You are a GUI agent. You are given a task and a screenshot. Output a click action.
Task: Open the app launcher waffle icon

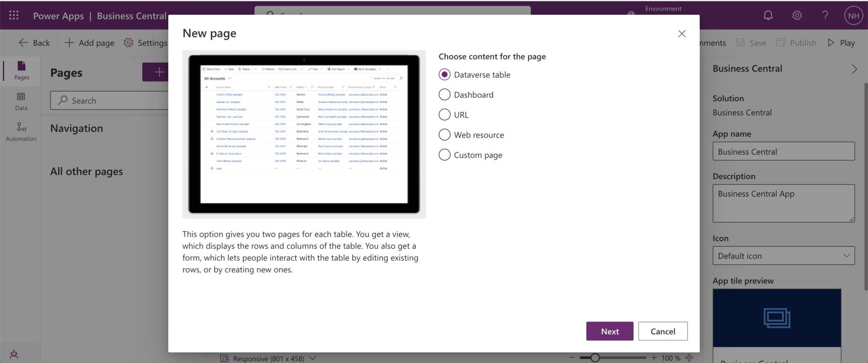click(x=14, y=16)
